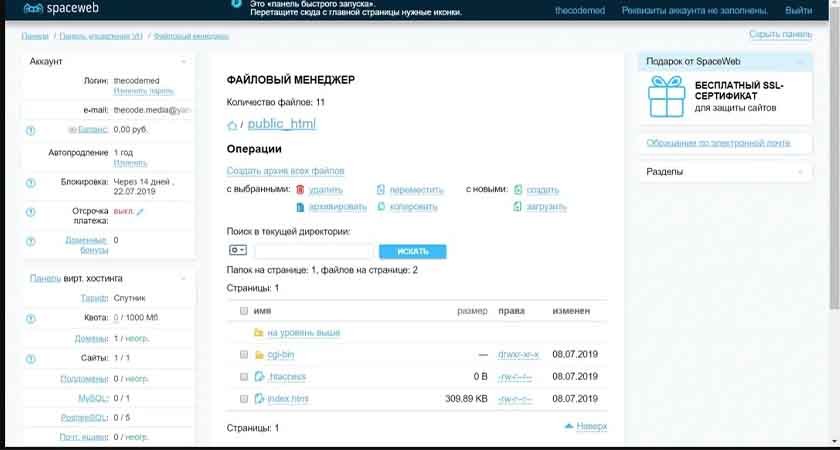
Task: Click Изменить under Автопродление
Action: tap(130, 163)
